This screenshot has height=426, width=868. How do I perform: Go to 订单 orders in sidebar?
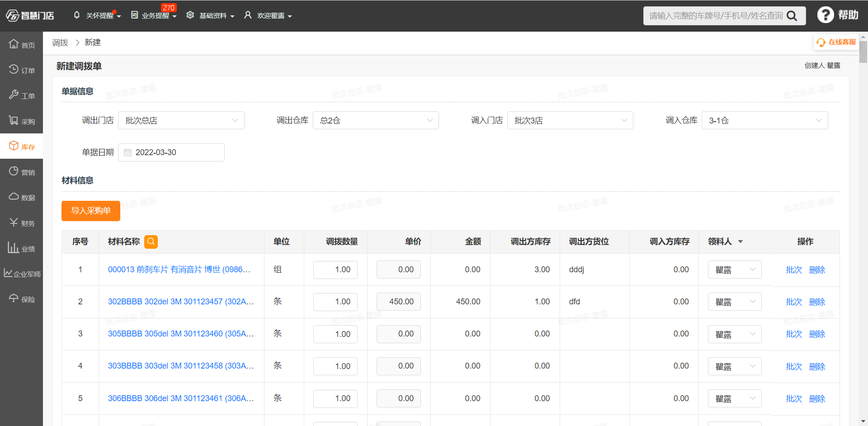21,70
